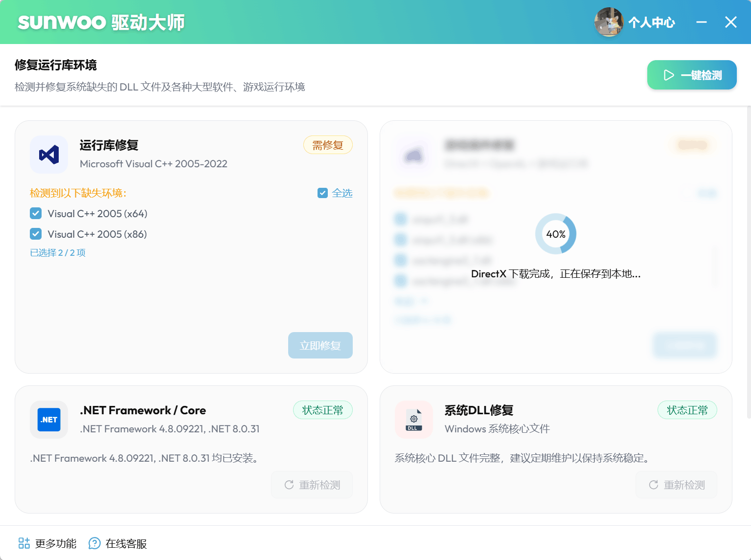Uncheck Visual C++ 2005 (x64)
This screenshot has width=751, height=560.
[x=36, y=214]
